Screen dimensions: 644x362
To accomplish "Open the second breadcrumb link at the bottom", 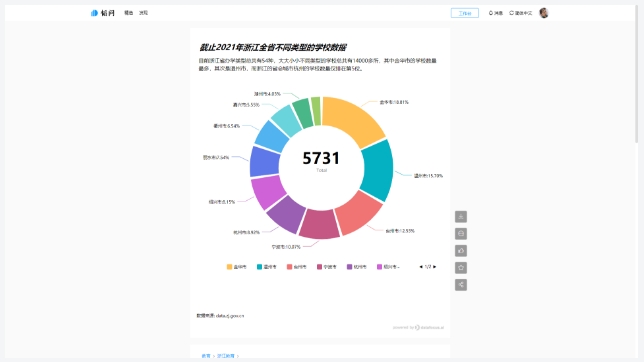I will coord(225,356).
